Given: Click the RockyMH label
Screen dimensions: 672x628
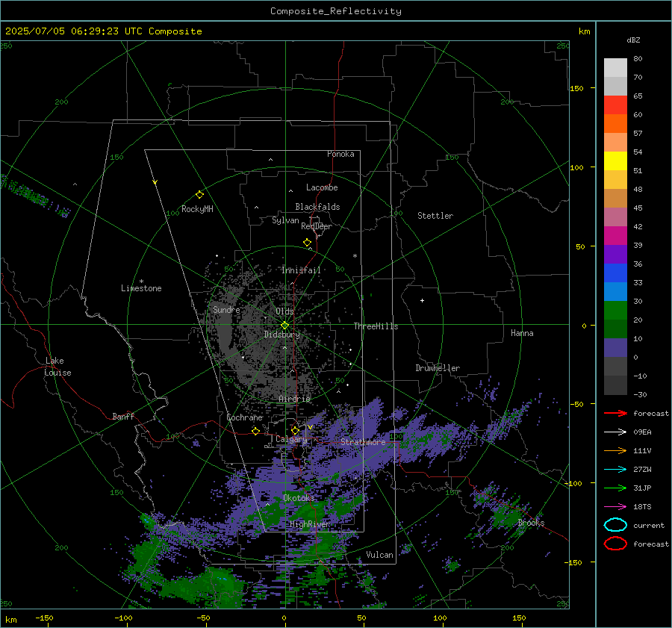Looking at the screenshot, I should coord(197,209).
